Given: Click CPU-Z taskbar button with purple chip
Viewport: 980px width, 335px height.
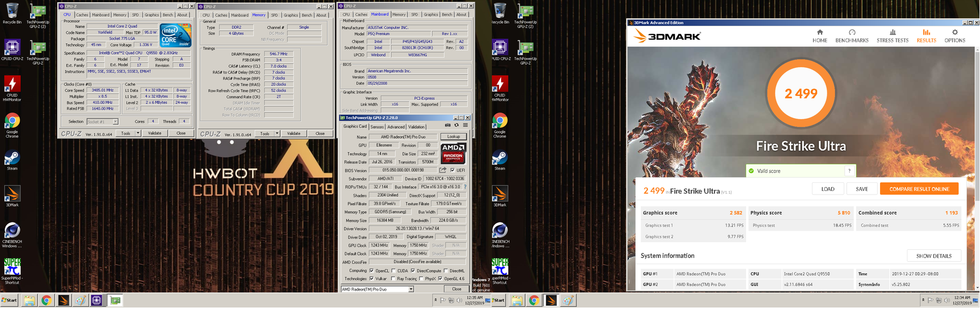Looking at the screenshot, I should (96, 300).
